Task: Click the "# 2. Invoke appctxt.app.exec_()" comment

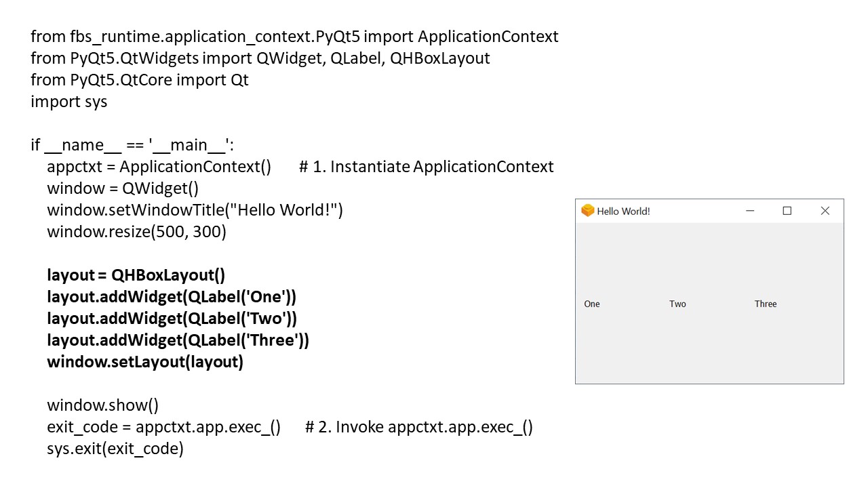Action: point(419,427)
